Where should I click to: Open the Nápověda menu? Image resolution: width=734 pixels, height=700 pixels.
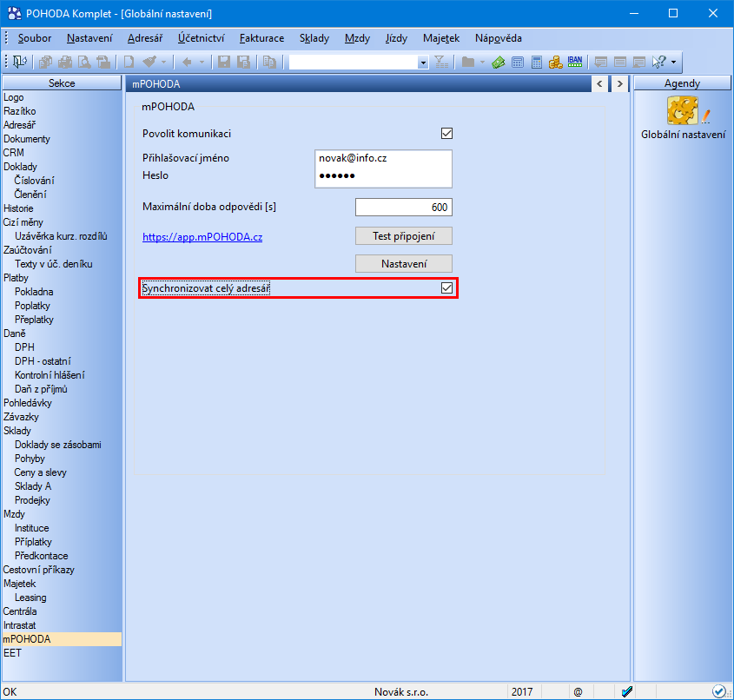tap(498, 38)
